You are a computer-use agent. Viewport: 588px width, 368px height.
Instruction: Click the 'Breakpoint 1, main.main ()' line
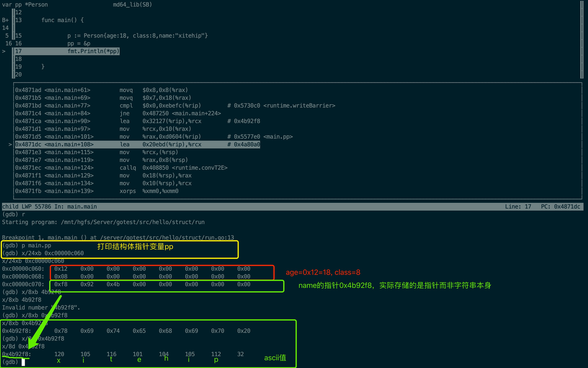(x=118, y=237)
